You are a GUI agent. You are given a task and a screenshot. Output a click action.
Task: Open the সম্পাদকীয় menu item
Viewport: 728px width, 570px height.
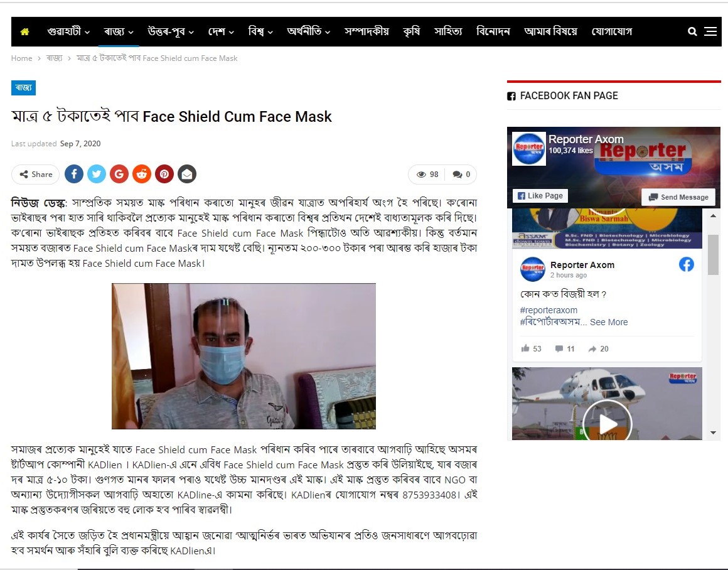tap(367, 31)
